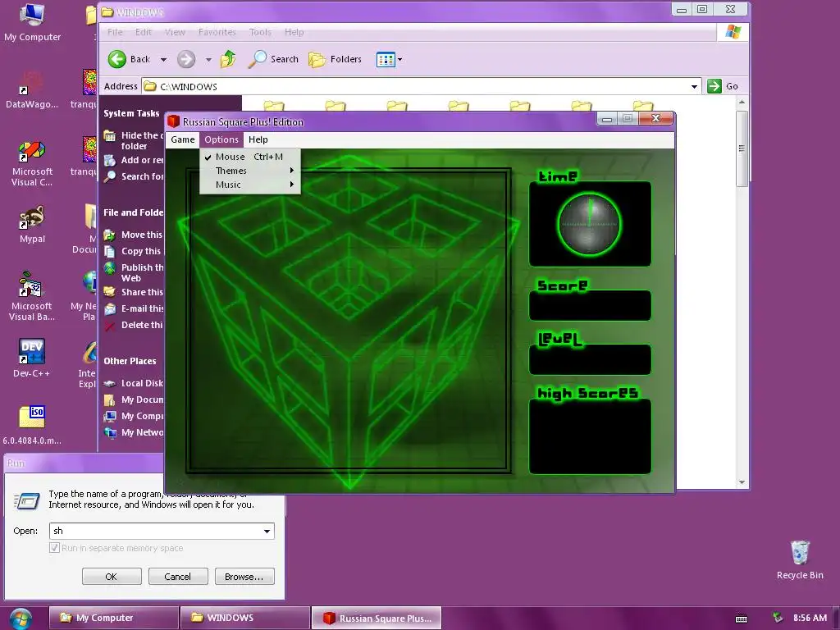Image resolution: width=840 pixels, height=630 pixels.
Task: Switch to My Computer taskbar button
Action: (113, 619)
